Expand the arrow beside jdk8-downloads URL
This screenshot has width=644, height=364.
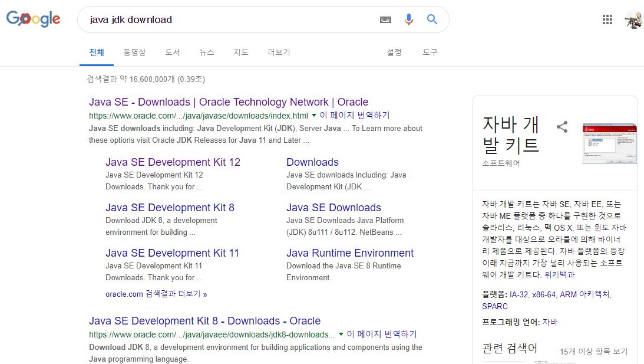coord(341,335)
